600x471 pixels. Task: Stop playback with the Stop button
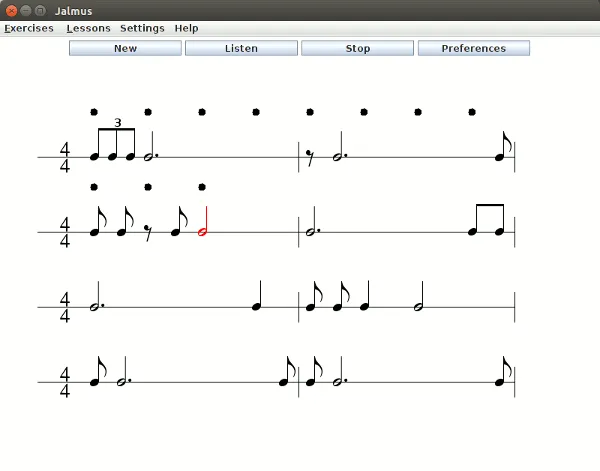[357, 48]
